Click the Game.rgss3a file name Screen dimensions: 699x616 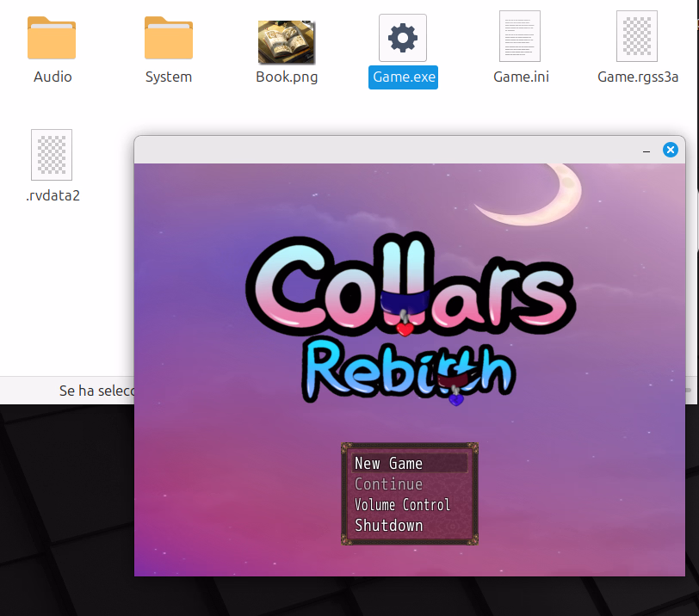coord(638,77)
